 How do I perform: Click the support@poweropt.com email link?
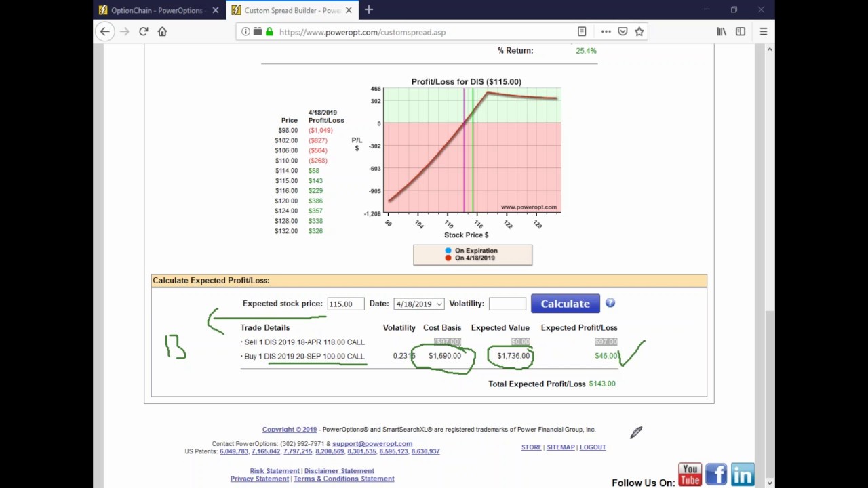[x=372, y=444]
